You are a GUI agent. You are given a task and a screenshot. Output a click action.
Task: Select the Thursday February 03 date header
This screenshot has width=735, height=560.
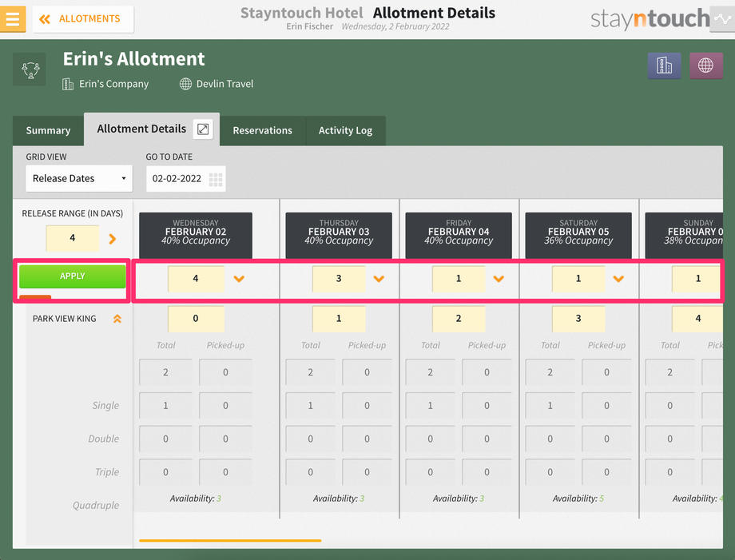pyautogui.click(x=339, y=235)
